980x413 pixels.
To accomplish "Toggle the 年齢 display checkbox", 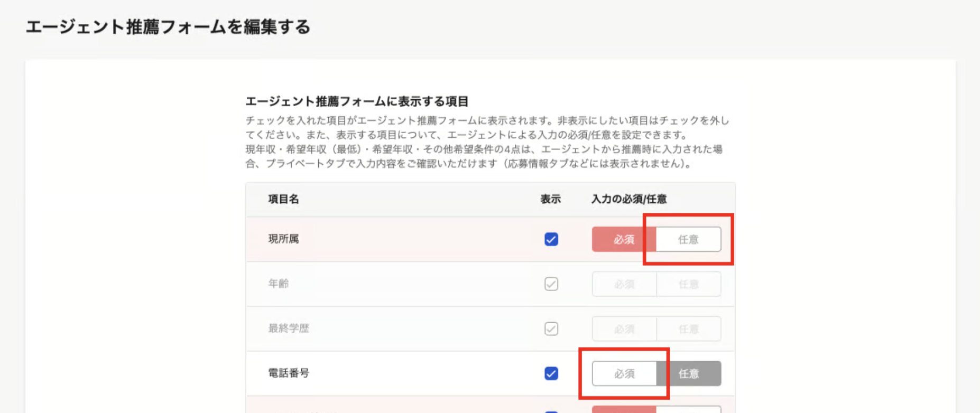I will (551, 284).
